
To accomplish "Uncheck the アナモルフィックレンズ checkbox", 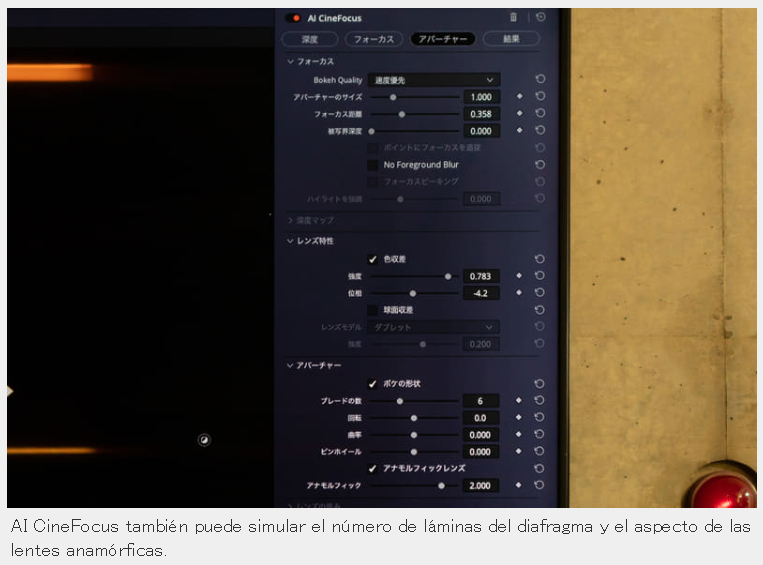I will coord(373,469).
